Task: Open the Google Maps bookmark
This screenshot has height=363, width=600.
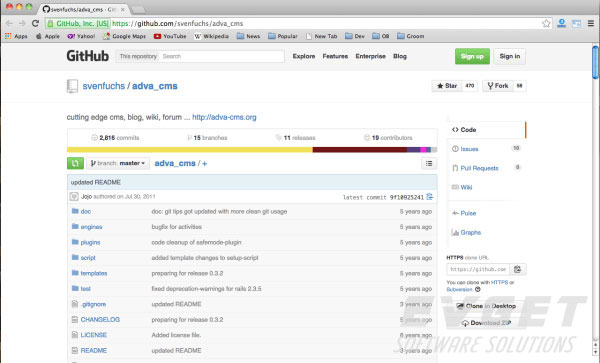Action: click(x=124, y=36)
